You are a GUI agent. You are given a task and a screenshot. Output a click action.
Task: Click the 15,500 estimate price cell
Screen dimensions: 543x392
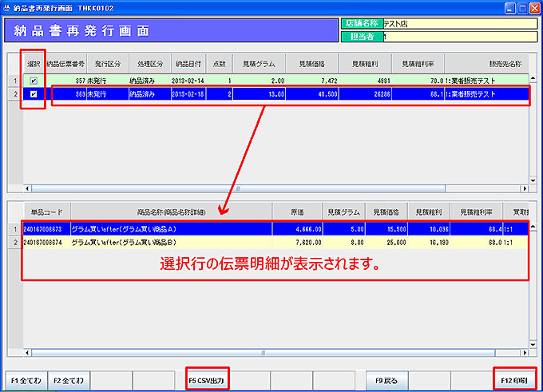pos(386,229)
